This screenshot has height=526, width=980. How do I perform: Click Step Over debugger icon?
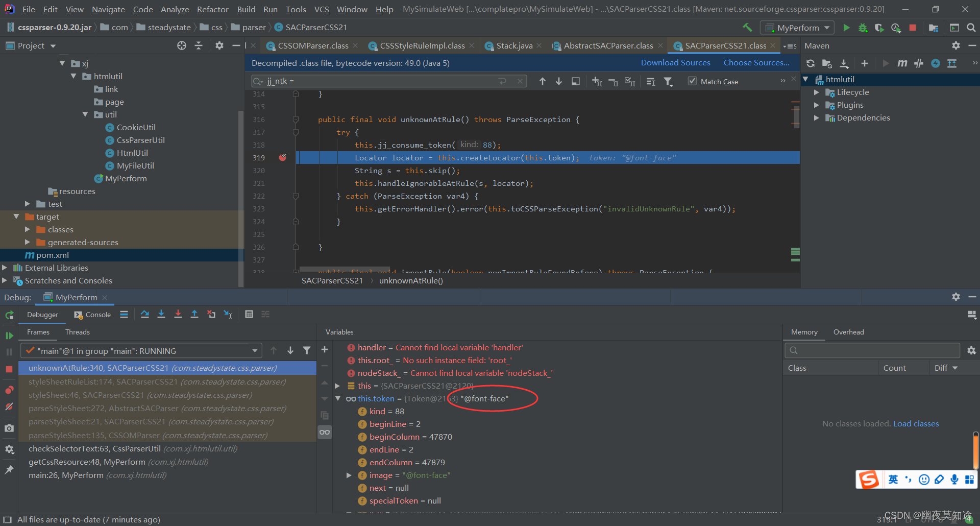pyautogui.click(x=145, y=314)
